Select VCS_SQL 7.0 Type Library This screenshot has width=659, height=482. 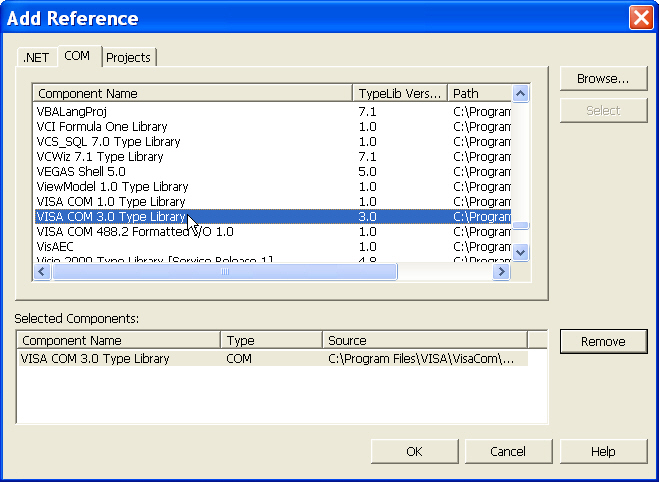click(273, 142)
